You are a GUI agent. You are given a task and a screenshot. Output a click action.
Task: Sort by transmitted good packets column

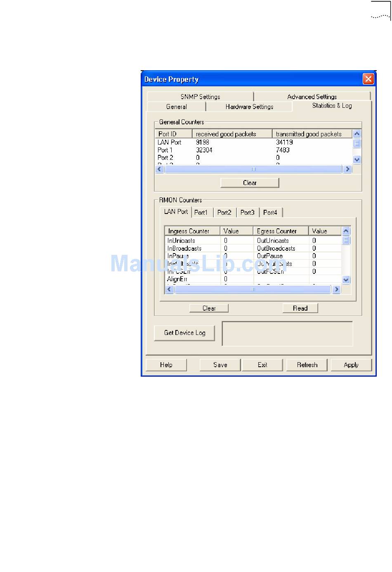(312, 134)
